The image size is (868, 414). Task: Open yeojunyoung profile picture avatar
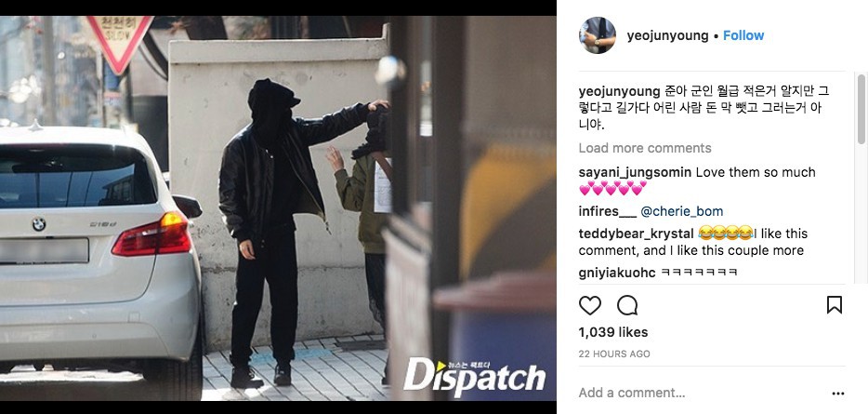tap(598, 35)
